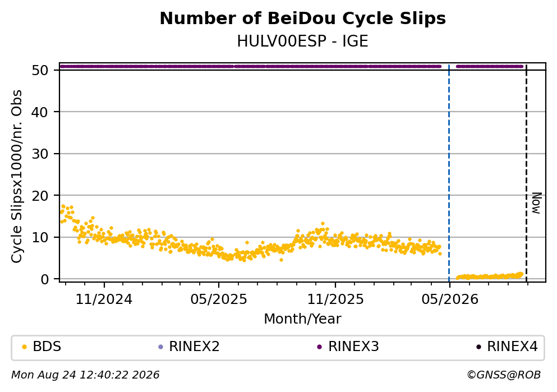Image resolution: width=557 pixels, height=392 pixels.
Task: Click the 05/2026 x-axis label
Action: [x=450, y=299]
